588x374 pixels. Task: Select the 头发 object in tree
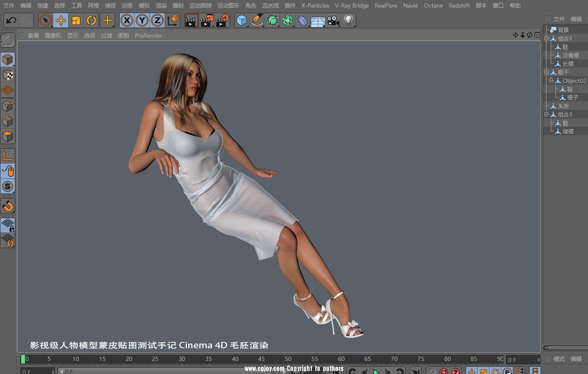point(563,106)
